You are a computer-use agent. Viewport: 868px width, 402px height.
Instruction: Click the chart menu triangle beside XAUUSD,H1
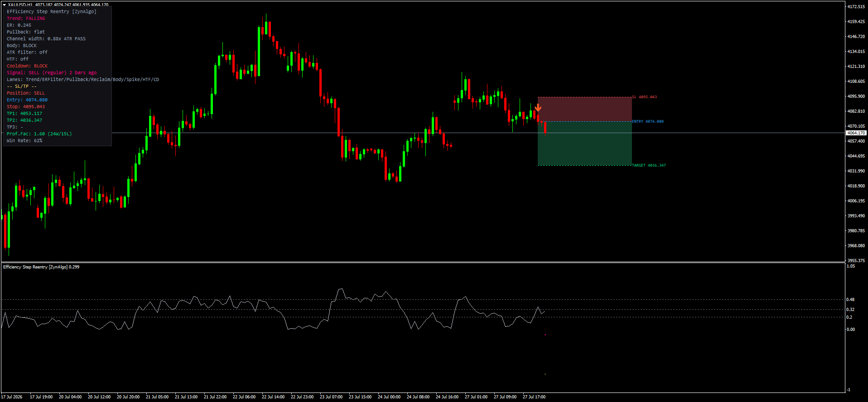click(4, 5)
